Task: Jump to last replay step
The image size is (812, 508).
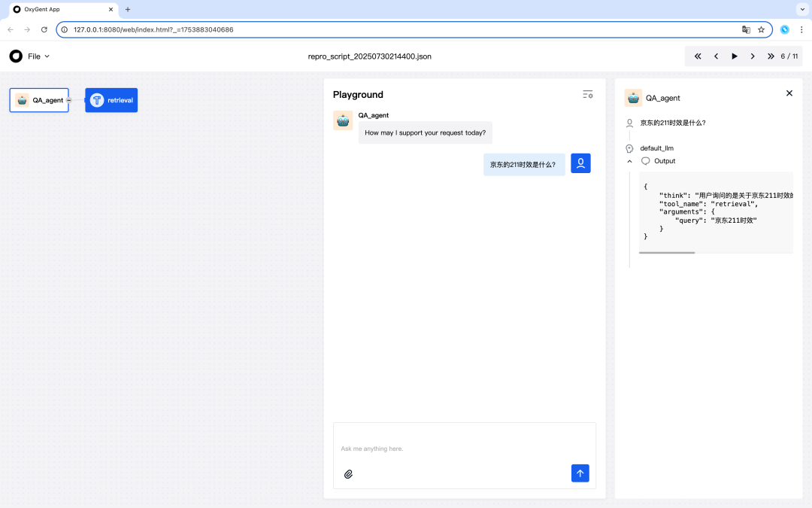Action: (771, 56)
